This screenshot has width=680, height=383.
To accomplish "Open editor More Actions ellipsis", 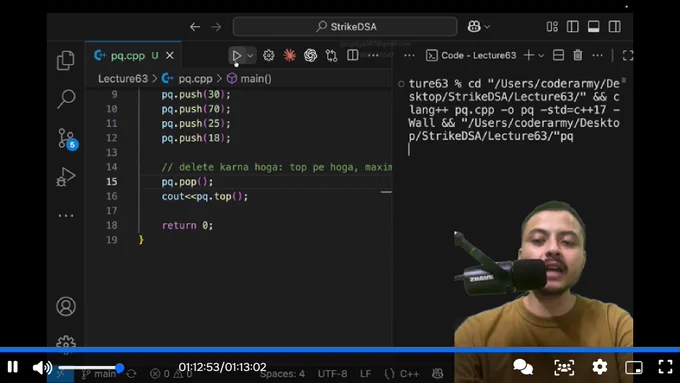I will [x=373, y=56].
